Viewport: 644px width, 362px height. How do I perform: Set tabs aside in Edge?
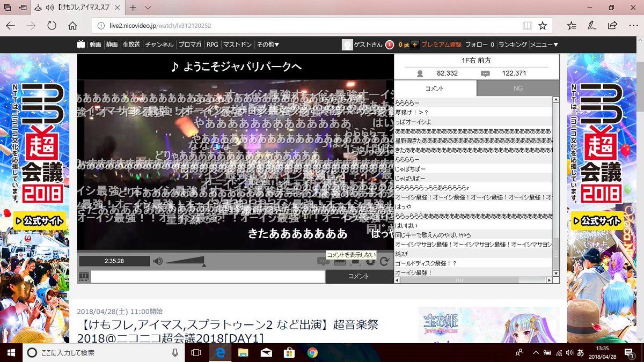click(22, 8)
